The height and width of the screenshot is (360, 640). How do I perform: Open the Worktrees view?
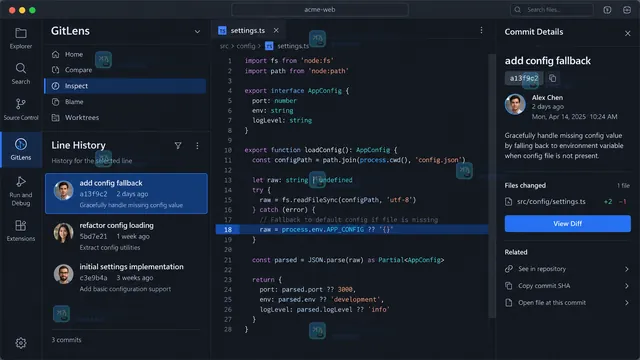125,118
